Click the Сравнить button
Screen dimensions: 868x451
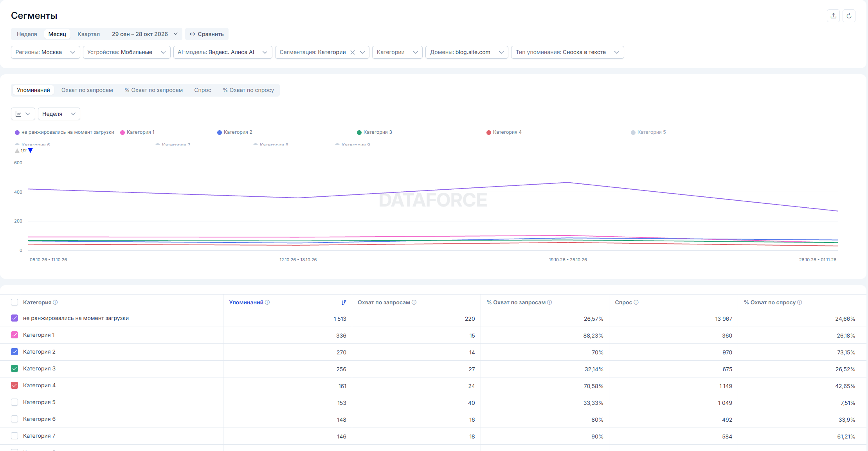207,34
